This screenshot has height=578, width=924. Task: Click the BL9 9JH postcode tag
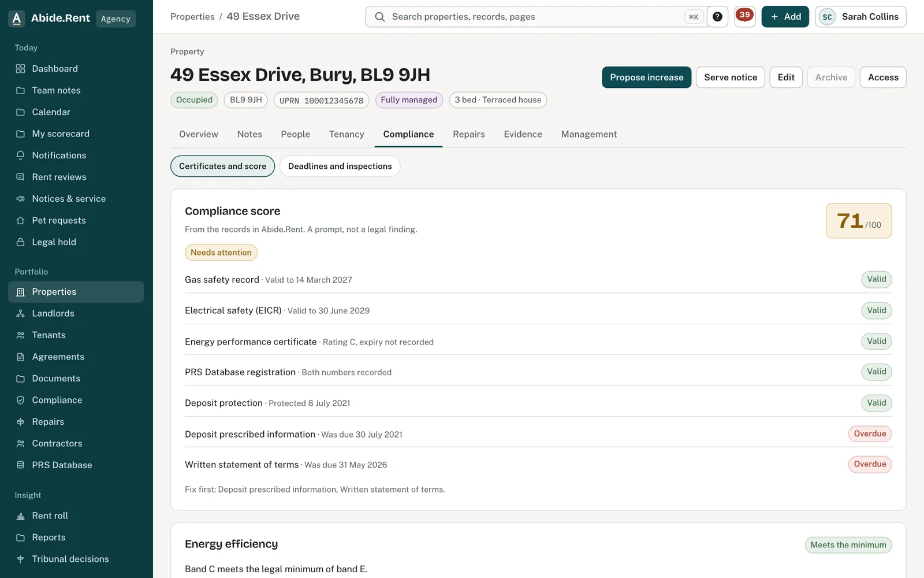(246, 100)
